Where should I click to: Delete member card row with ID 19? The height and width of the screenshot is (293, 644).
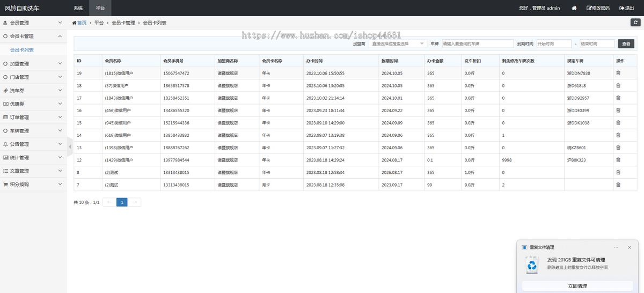click(618, 73)
